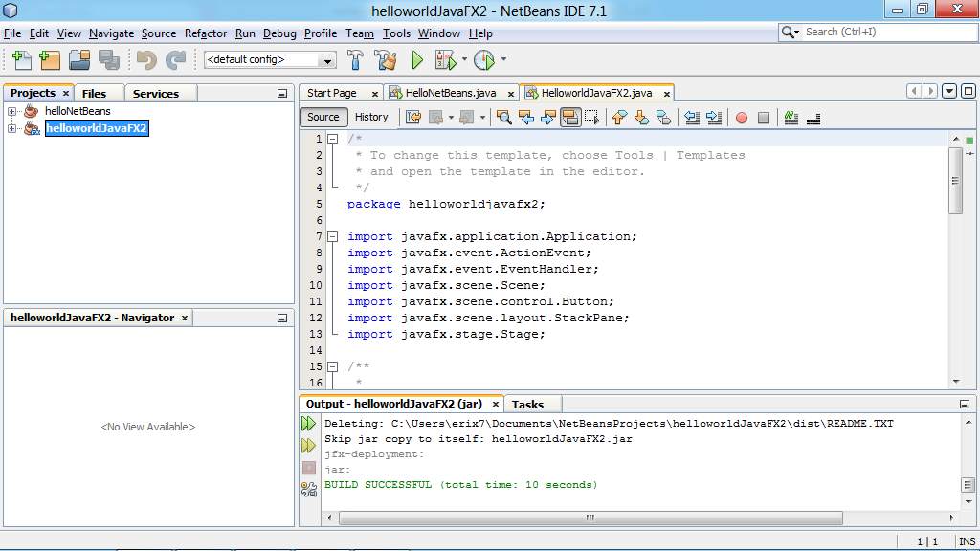The width and height of the screenshot is (980, 551).
Task: Open the debug icon's dropdown arrow
Action: click(x=464, y=60)
